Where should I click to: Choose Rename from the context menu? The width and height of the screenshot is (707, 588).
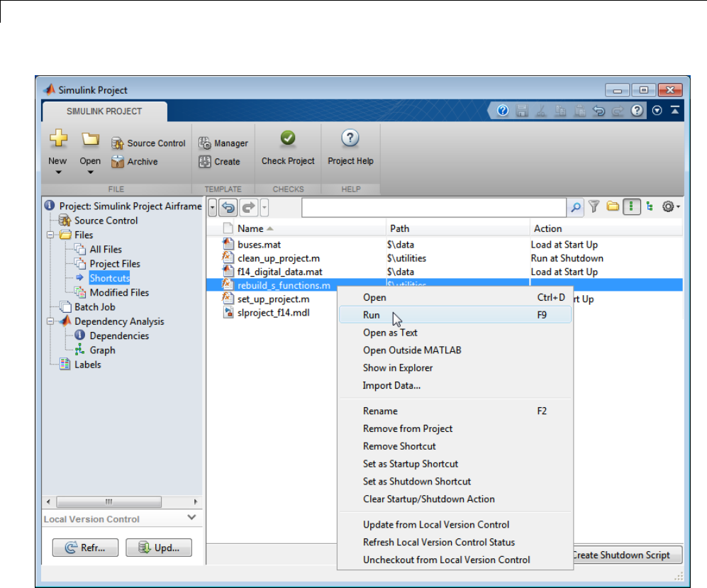455,411
